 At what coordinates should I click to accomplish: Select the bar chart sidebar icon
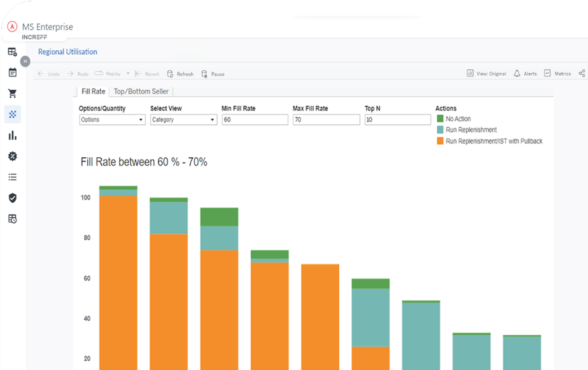12,135
